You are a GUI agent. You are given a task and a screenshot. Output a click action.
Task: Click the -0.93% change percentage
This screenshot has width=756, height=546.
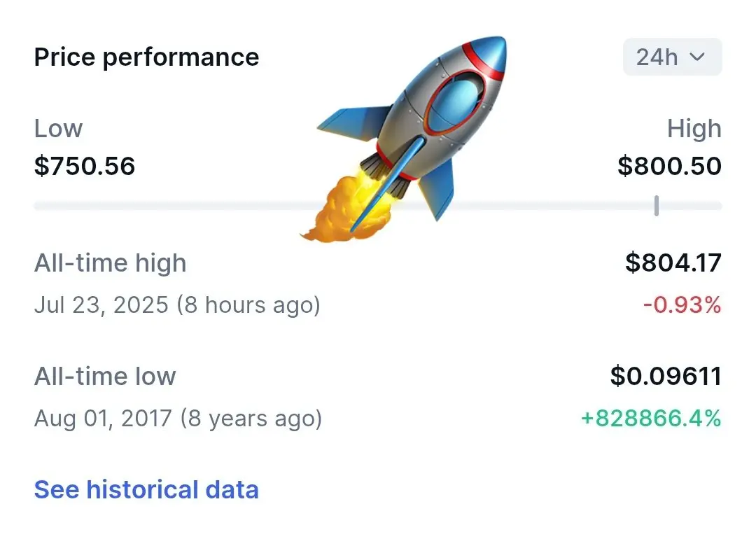(682, 304)
